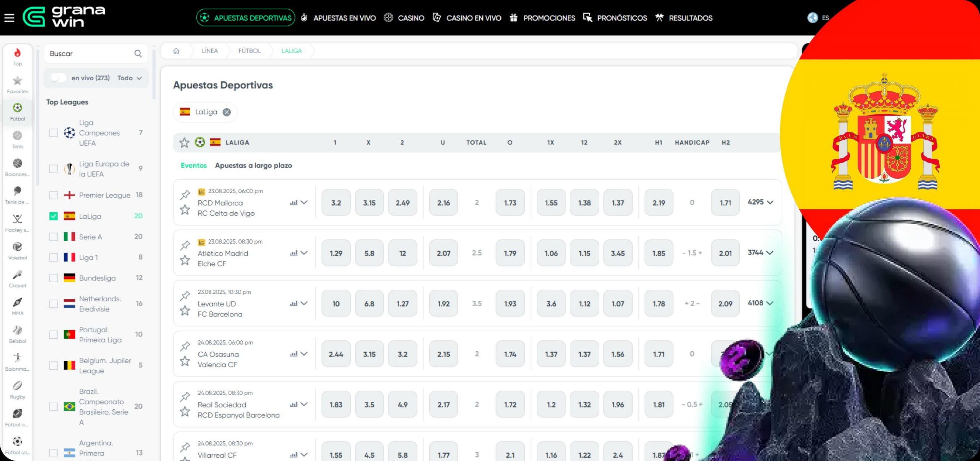Screen dimensions: 980x461
Task: Expand Levante UD match details chevron
Action: pos(304,303)
